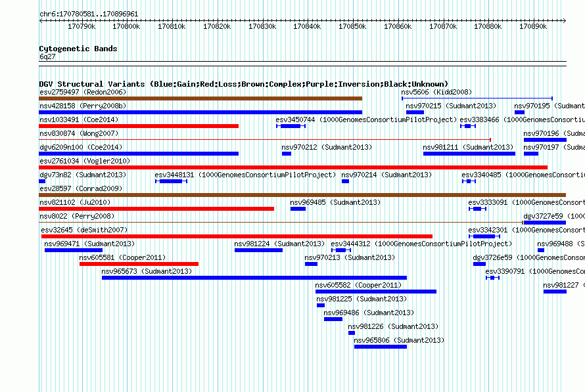Select the nsv969485 (Sudmant2013) blue bar
The image size is (585, 392).
(x=298, y=209)
